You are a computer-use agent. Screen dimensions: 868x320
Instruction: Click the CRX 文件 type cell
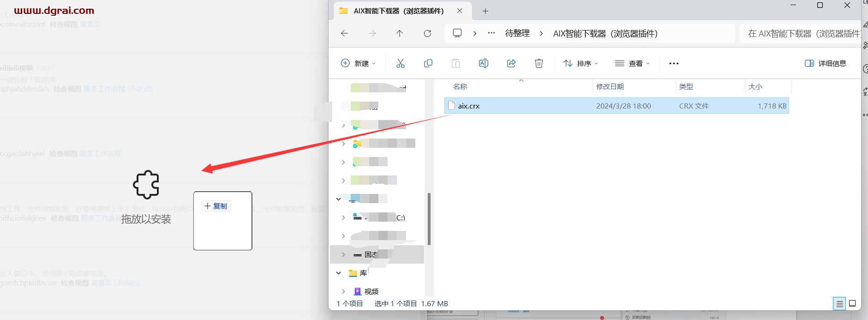click(694, 106)
